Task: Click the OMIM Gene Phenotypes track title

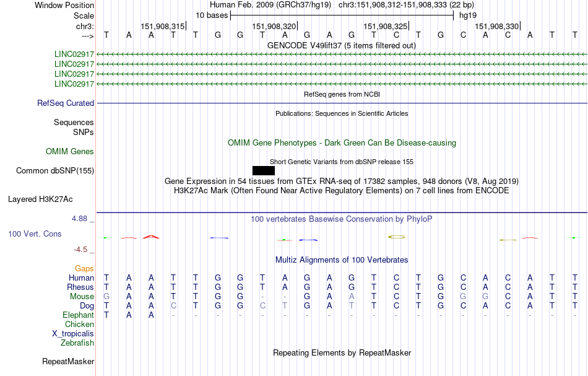Action: point(342,143)
